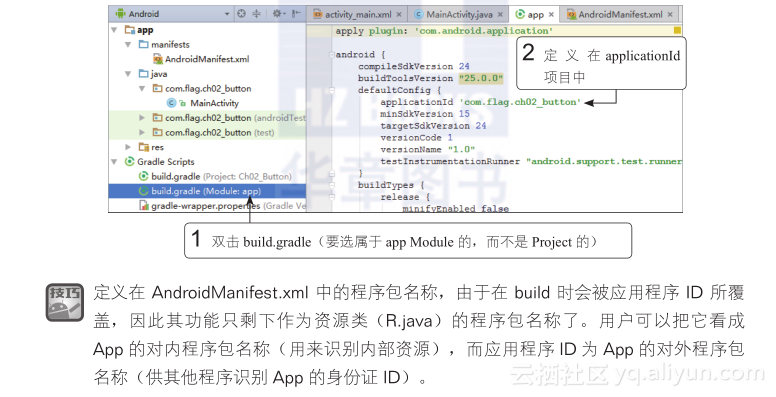Select the res folder
This screenshot has width=776, height=397.
157,147
